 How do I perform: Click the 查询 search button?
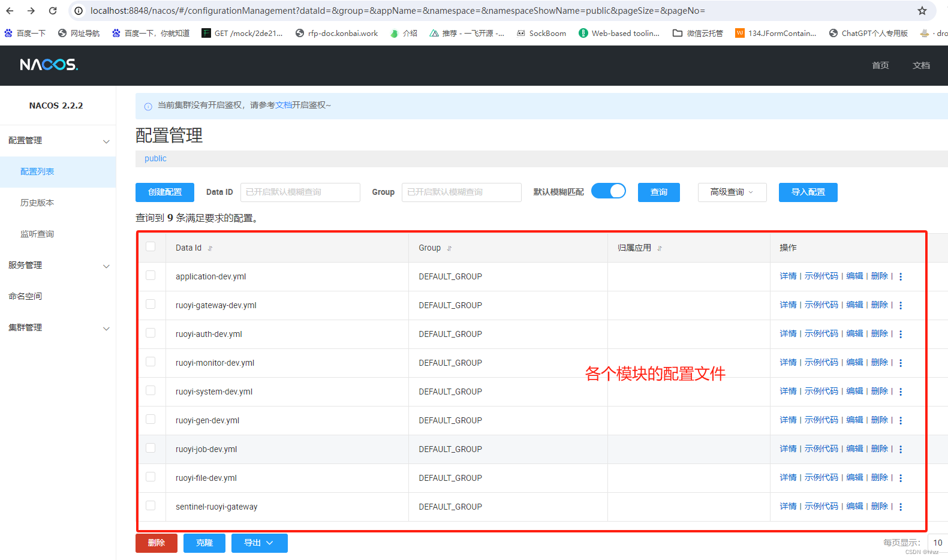pos(659,192)
